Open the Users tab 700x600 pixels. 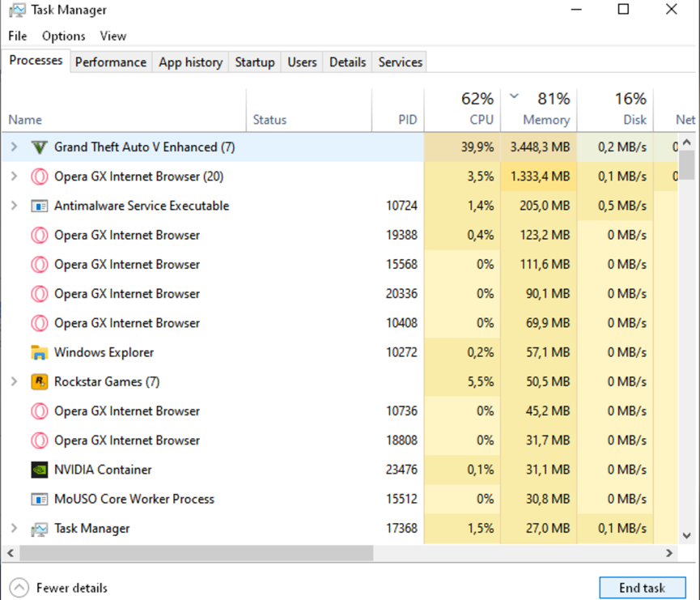(x=302, y=62)
